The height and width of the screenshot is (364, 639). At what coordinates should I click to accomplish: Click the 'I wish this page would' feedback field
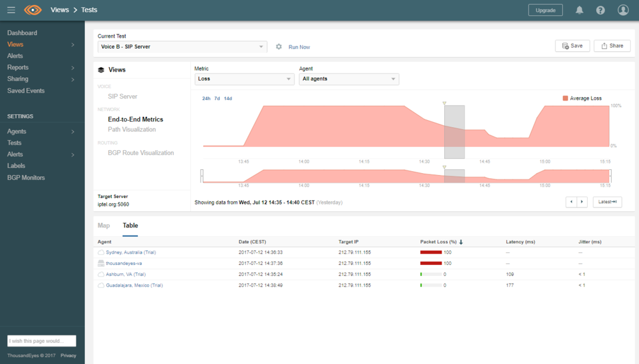42,341
